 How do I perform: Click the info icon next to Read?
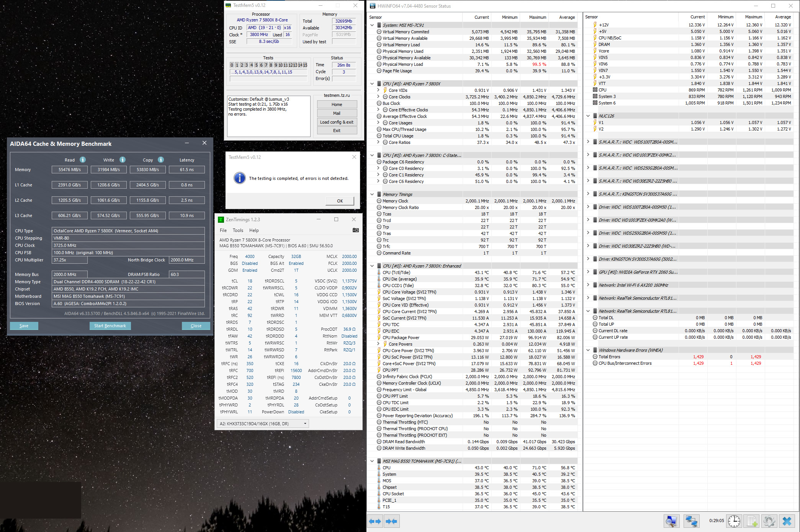click(83, 160)
